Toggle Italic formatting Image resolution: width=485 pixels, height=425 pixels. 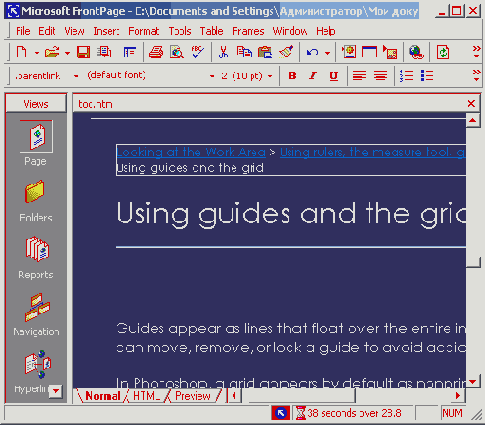(x=312, y=76)
